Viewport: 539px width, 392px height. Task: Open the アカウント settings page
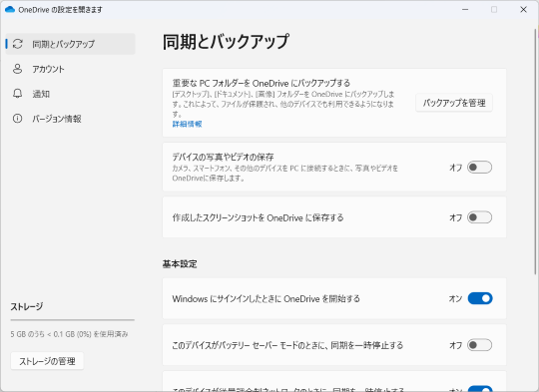click(71, 69)
